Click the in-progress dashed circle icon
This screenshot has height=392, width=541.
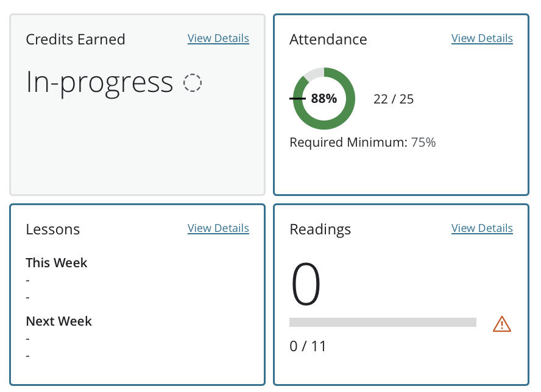click(x=192, y=83)
